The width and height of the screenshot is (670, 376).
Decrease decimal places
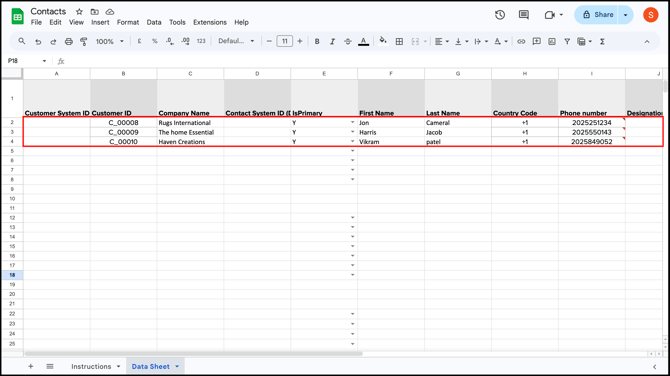point(170,41)
